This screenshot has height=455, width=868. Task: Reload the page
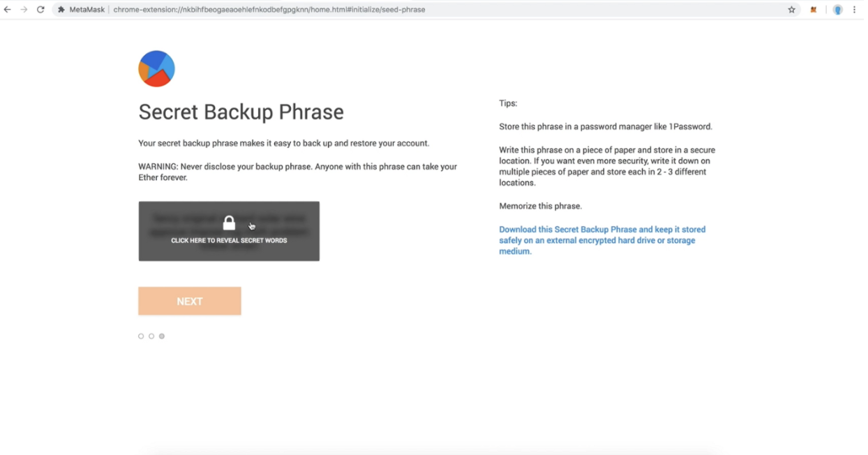[40, 10]
